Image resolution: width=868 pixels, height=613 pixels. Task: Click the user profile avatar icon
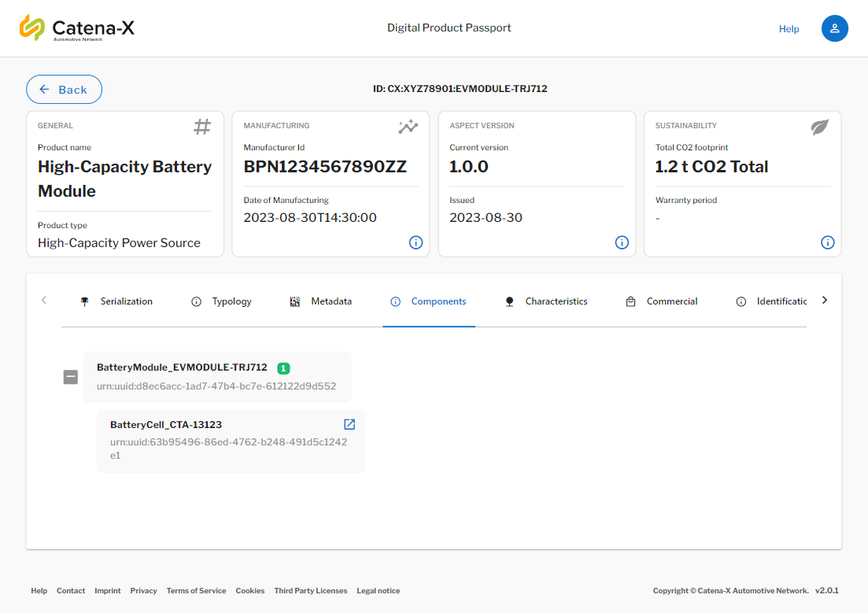tap(834, 28)
